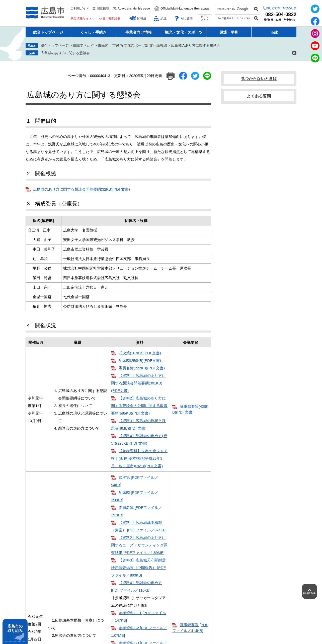Click the phone number 082-504-0822
This screenshot has width=322, height=644.
[x=281, y=14]
